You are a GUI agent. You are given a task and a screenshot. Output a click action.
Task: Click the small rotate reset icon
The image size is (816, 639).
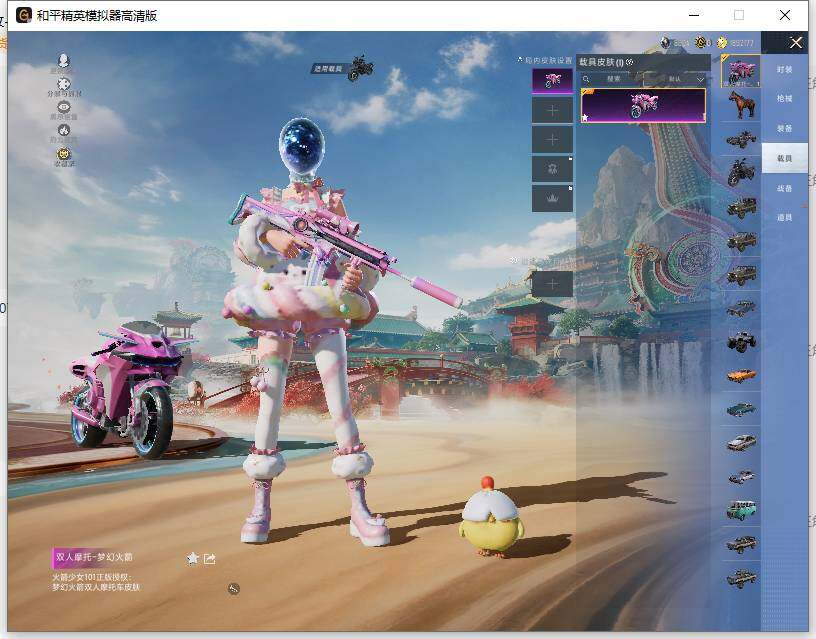point(234,589)
